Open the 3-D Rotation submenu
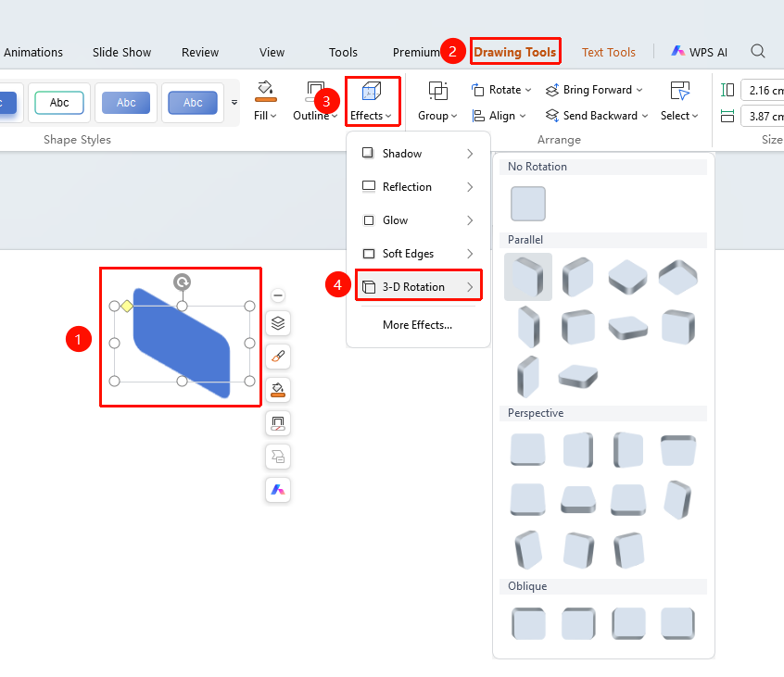Image resolution: width=784 pixels, height=677 pixels. point(418,287)
